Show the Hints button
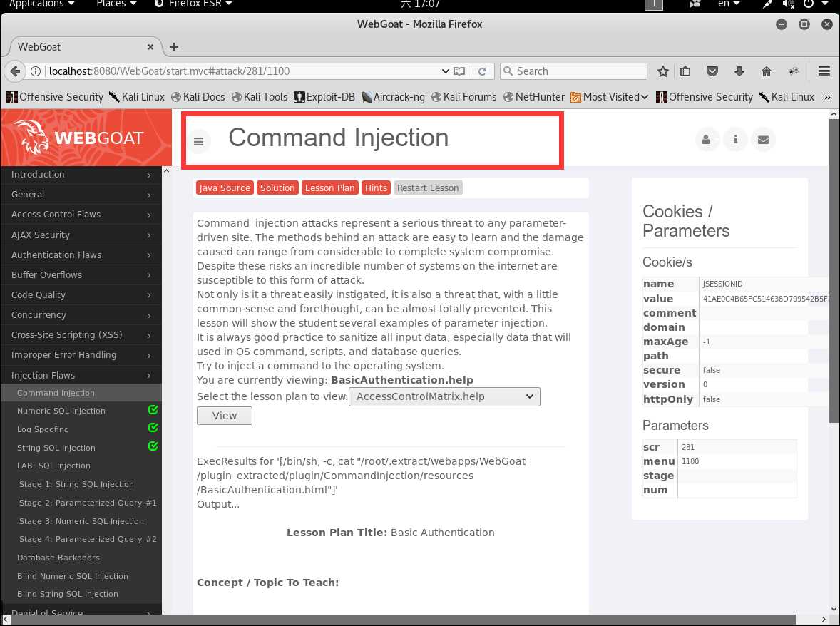The image size is (840, 626). point(376,188)
